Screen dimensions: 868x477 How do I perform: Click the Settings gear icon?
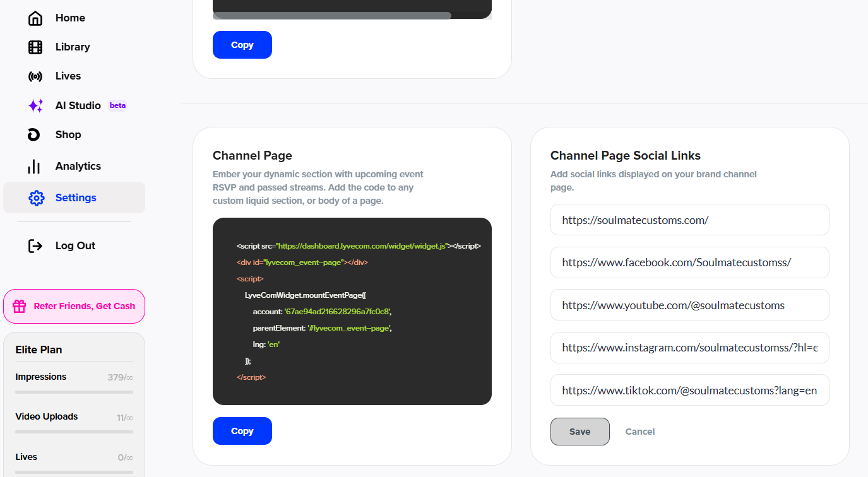[x=37, y=198]
